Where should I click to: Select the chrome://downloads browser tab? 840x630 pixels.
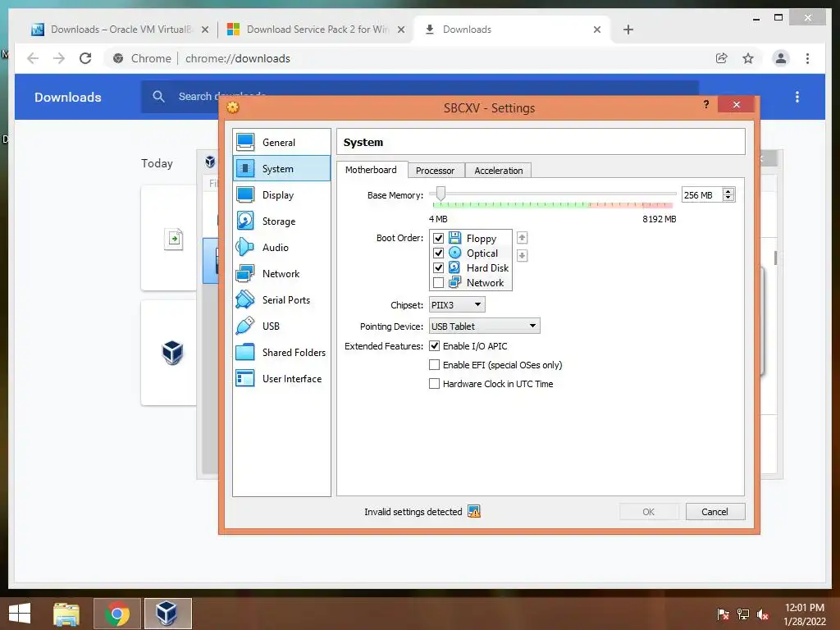[512, 30]
